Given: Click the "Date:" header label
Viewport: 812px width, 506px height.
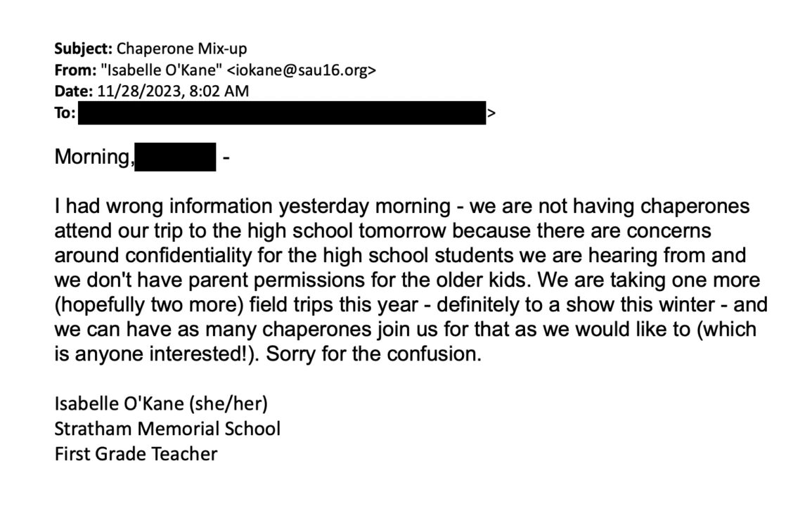Looking at the screenshot, I should (72, 91).
